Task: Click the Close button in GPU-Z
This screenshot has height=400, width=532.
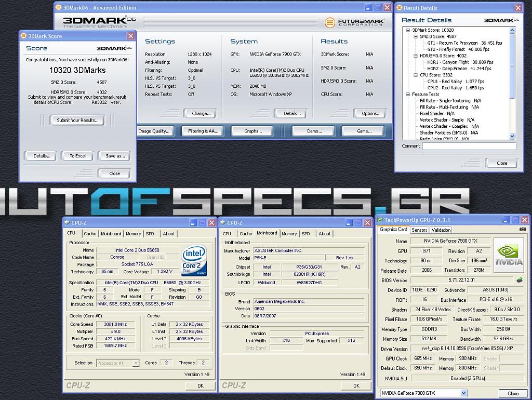Action: [x=513, y=394]
